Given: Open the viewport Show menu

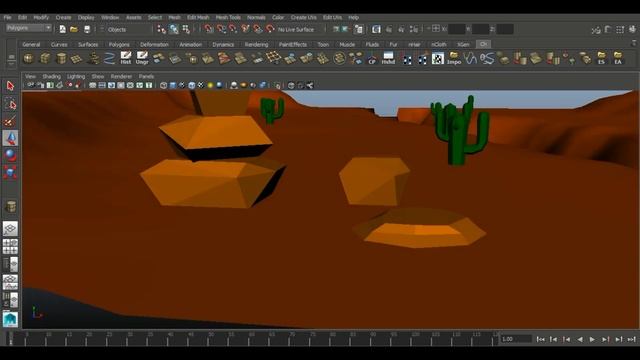Looking at the screenshot, I should (x=98, y=76).
